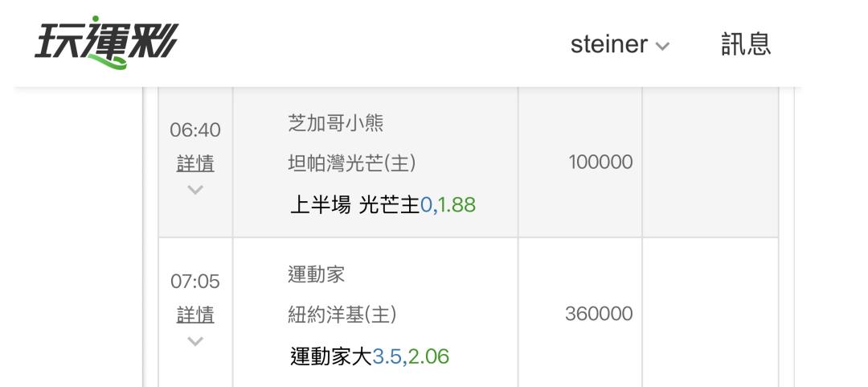Open the 訊息 messages menu

point(746,44)
